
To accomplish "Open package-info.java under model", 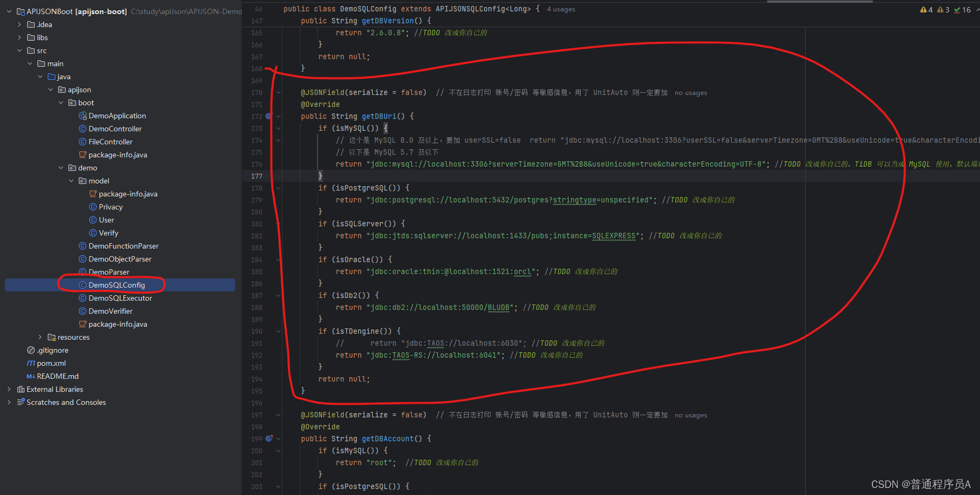I will point(128,194).
